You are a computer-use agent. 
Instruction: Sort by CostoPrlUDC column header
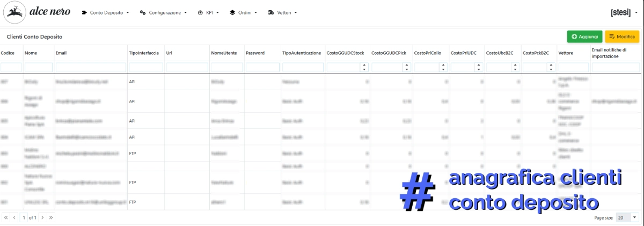(x=464, y=53)
